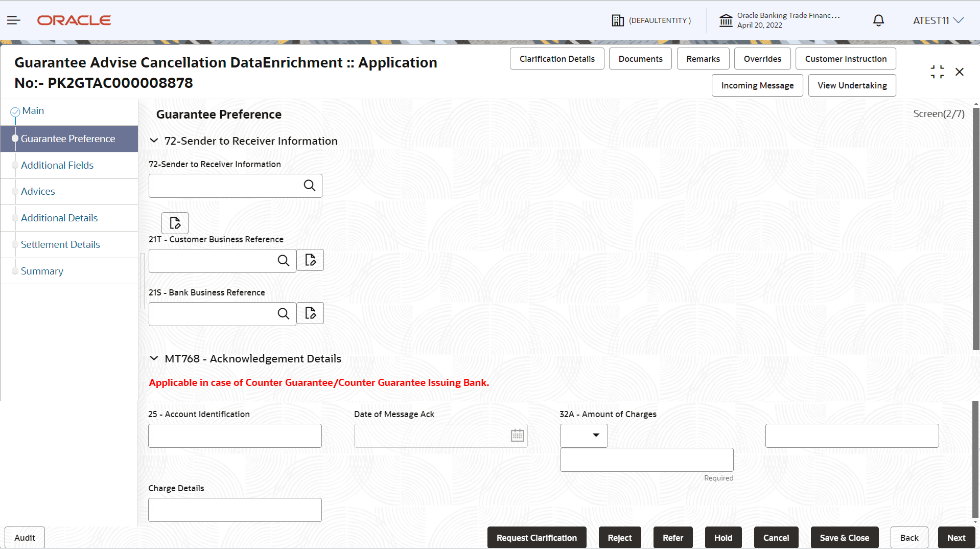980x549 pixels.
Task: Open the 32A Amount of Charges currency dropdown
Action: click(584, 436)
